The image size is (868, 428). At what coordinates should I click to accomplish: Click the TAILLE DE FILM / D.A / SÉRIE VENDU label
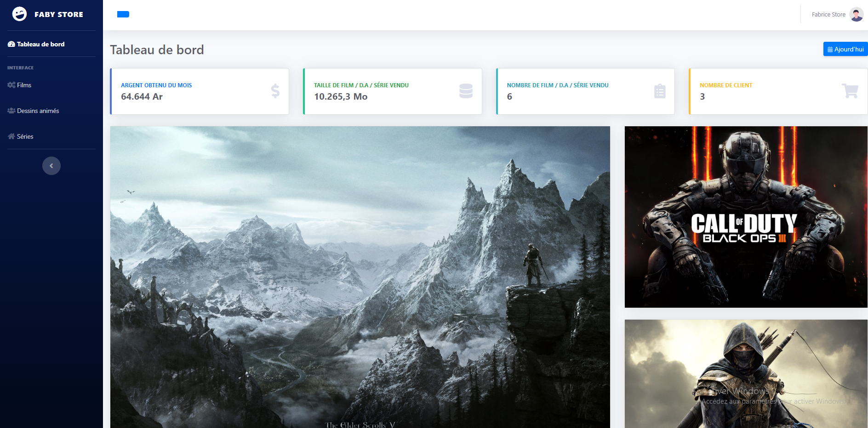[x=361, y=85]
